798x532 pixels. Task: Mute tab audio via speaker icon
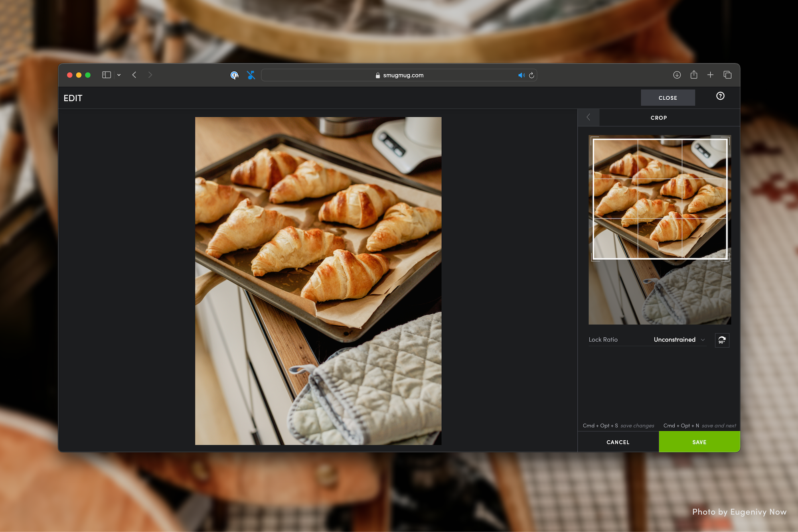tap(521, 75)
